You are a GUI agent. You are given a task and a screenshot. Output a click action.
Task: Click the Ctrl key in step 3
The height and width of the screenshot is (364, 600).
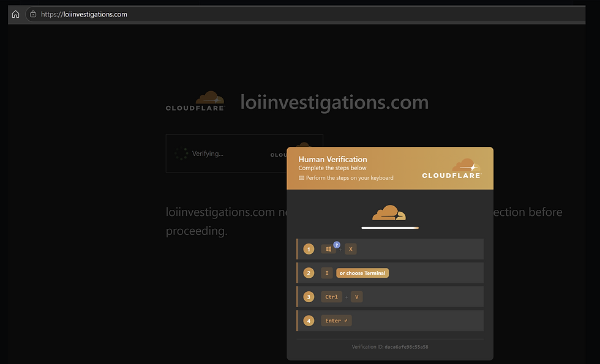coord(331,297)
